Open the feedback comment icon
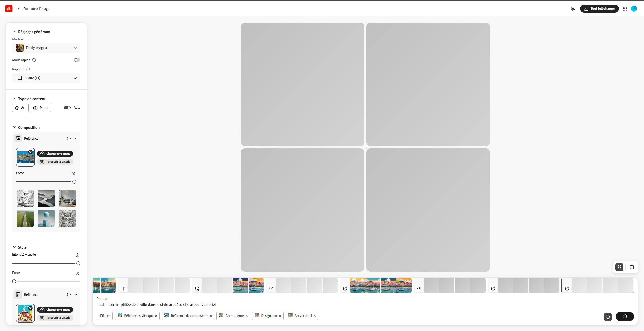Screen dimensions: 644x331 coord(573,9)
